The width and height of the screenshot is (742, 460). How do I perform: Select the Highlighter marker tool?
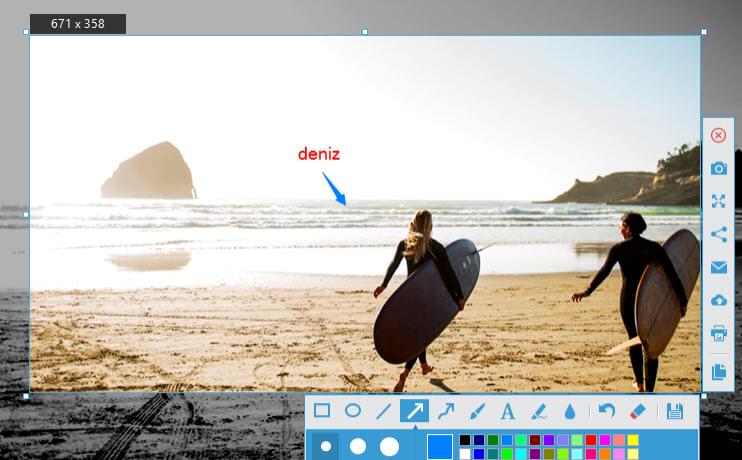pos(538,410)
